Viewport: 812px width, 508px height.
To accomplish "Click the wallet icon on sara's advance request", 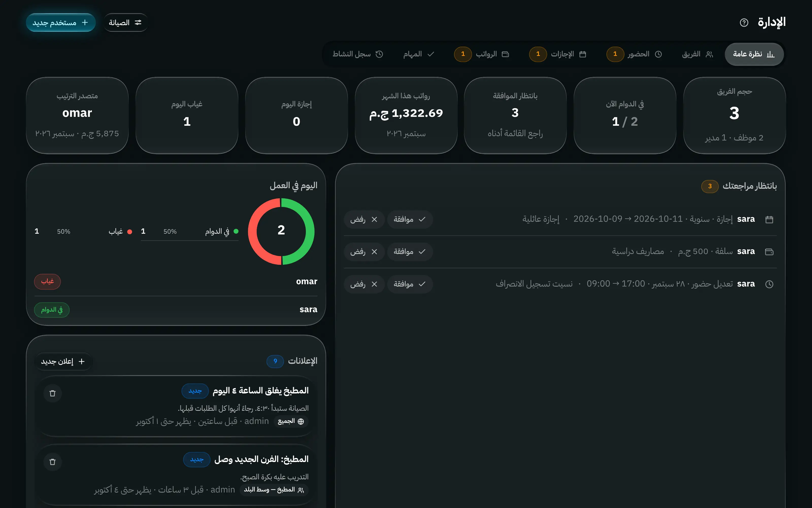I will click(x=769, y=252).
